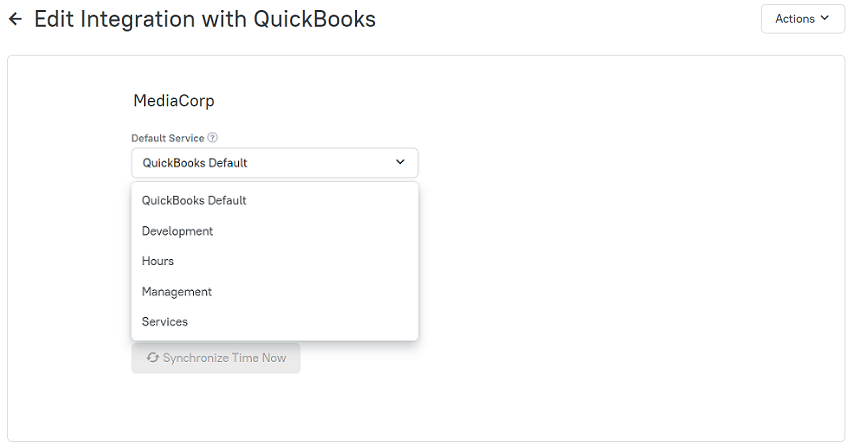Screen dimensions: 850x448
Task: Select the Management service option
Action: pyautogui.click(x=274, y=292)
